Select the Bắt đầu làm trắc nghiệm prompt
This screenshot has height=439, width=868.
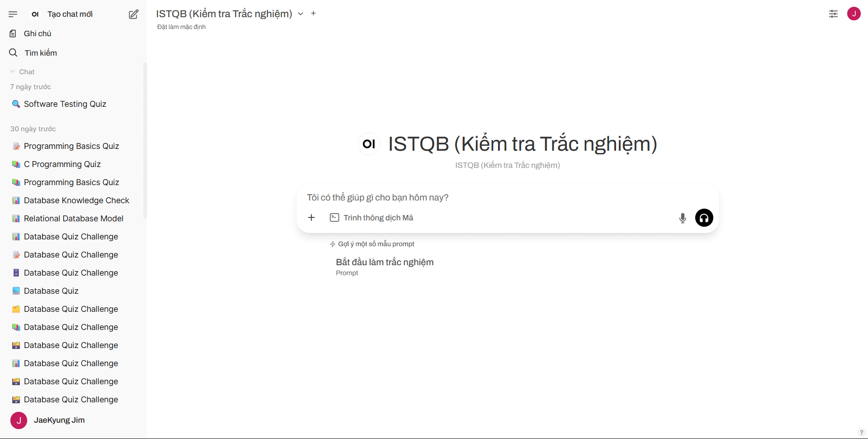point(384,262)
